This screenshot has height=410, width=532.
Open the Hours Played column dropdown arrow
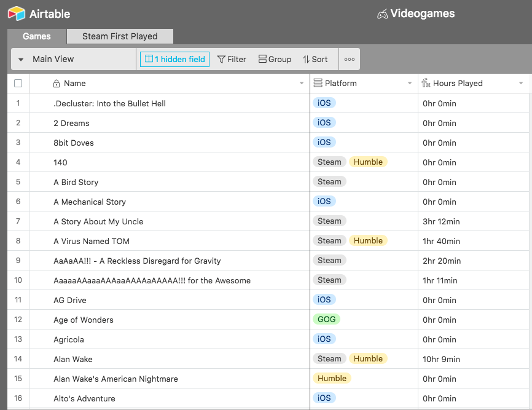point(521,84)
